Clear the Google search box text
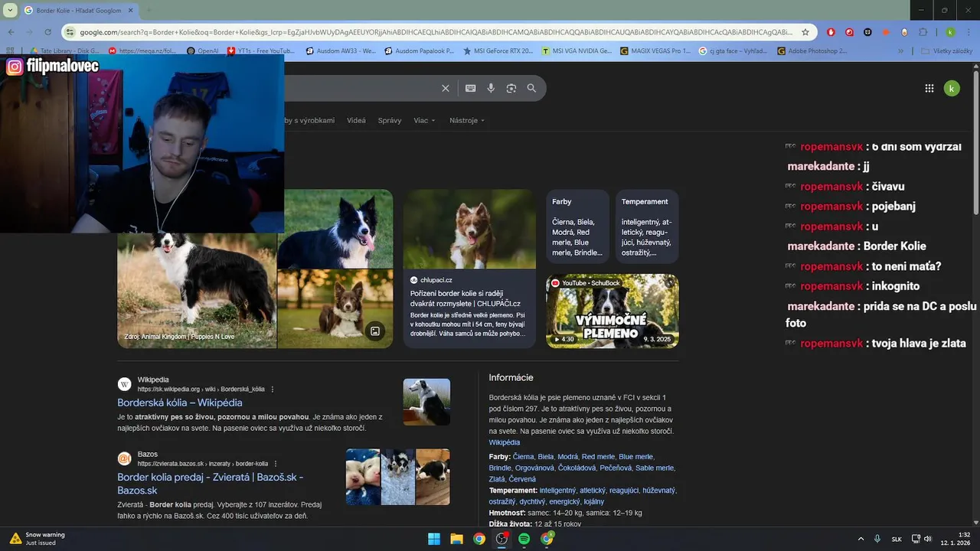 click(446, 88)
